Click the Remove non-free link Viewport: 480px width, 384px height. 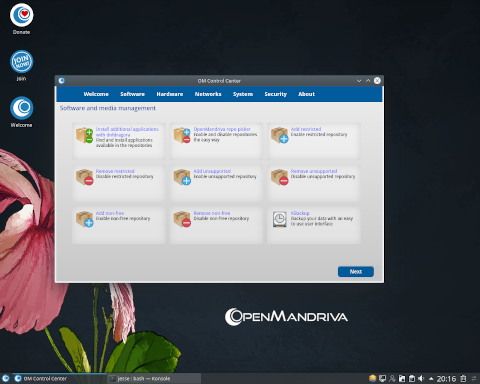pyautogui.click(x=212, y=213)
